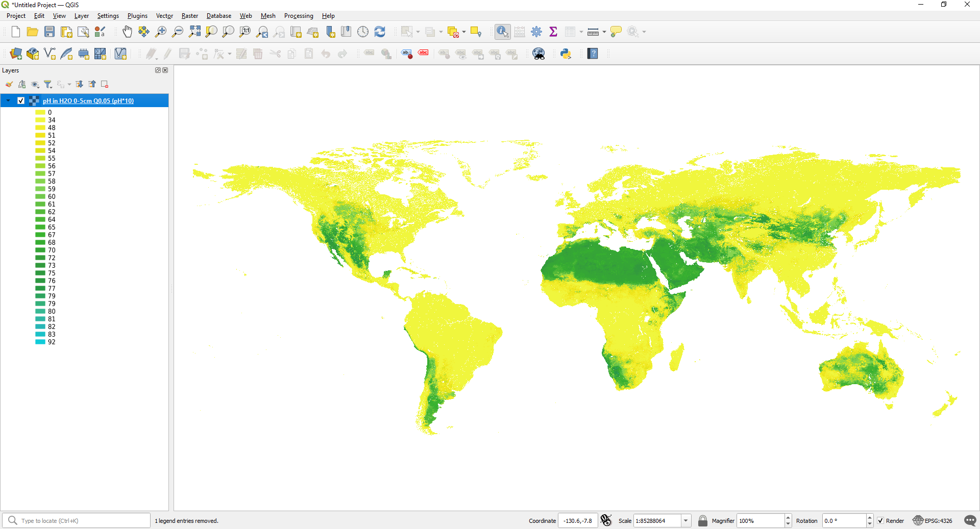
Task: Open the measure tool dropdown arrow
Action: coord(604,32)
